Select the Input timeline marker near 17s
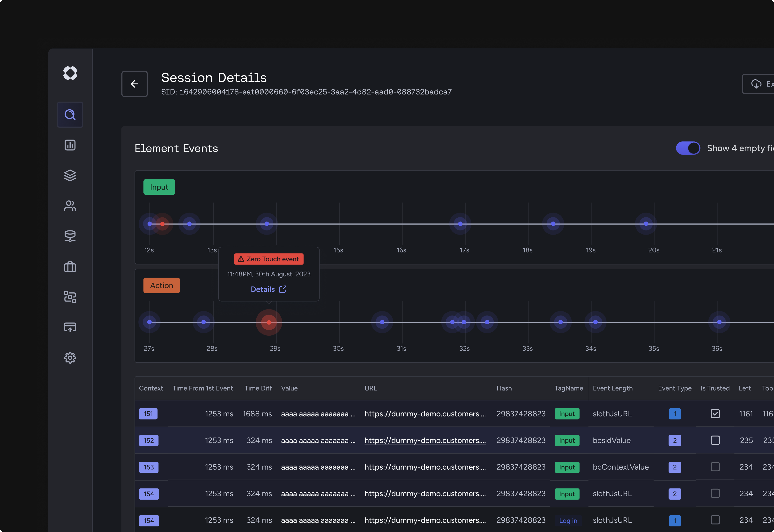 460,224
